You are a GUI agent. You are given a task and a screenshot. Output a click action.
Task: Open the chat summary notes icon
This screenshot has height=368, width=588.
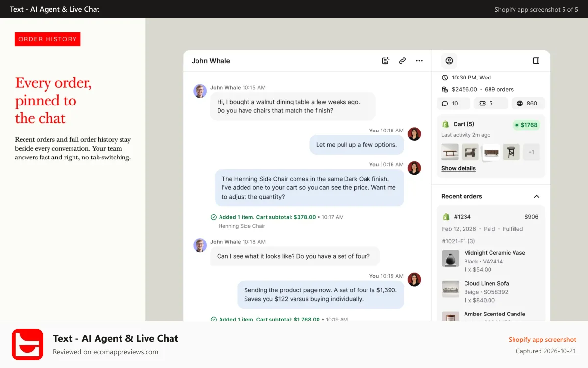point(385,61)
